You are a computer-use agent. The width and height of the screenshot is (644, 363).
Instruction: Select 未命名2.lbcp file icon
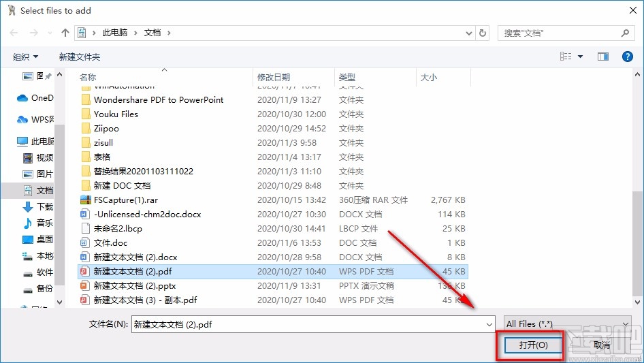tap(85, 229)
